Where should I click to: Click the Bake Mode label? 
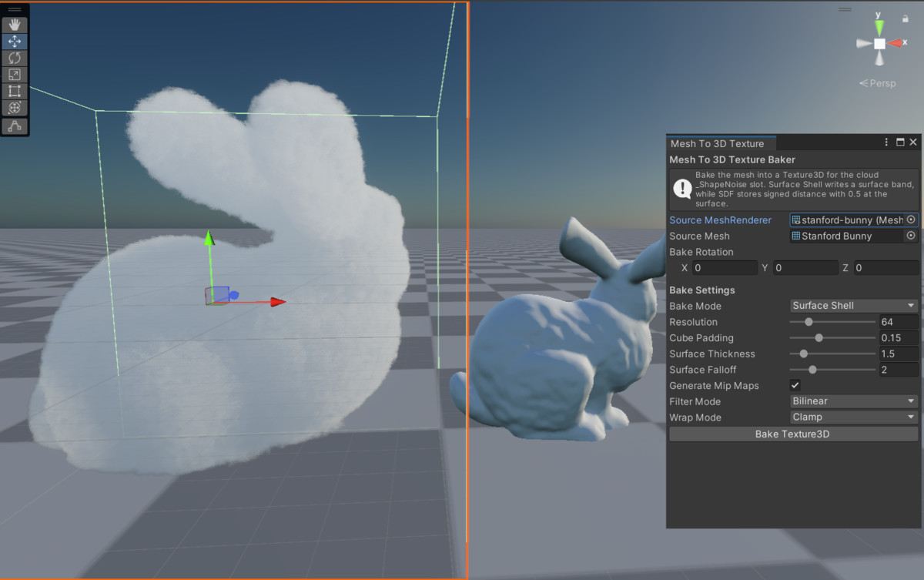coord(695,306)
